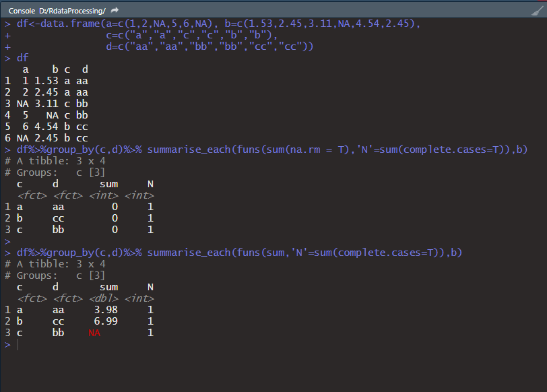This screenshot has width=547, height=392.
Task: Click the sum value 3.98
Action: pyautogui.click(x=106, y=310)
